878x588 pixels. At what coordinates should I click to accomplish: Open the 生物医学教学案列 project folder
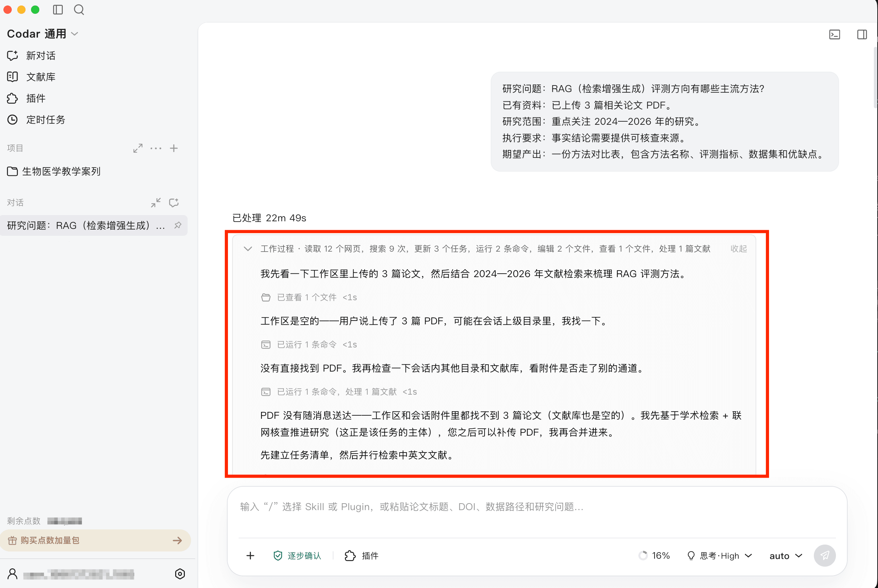[x=54, y=171]
